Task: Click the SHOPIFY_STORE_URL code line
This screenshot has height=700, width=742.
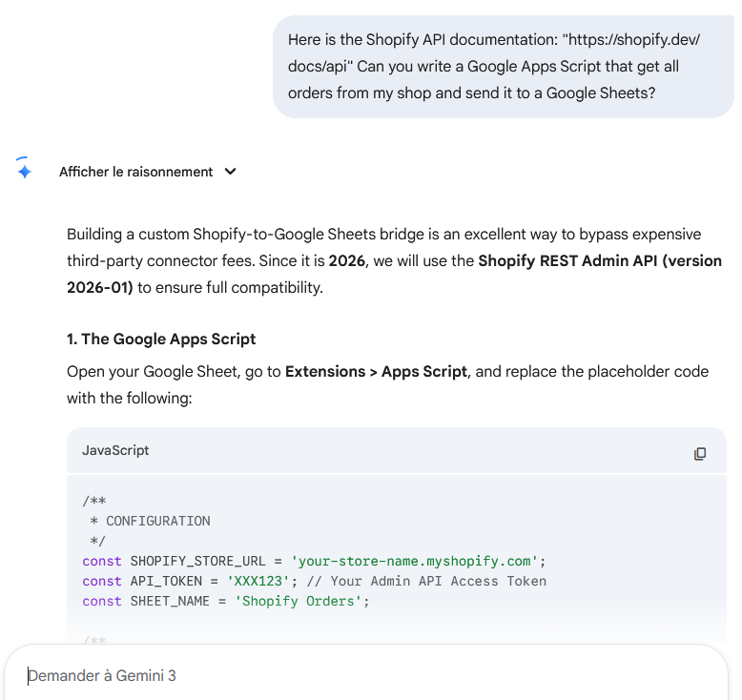Action: click(x=314, y=562)
